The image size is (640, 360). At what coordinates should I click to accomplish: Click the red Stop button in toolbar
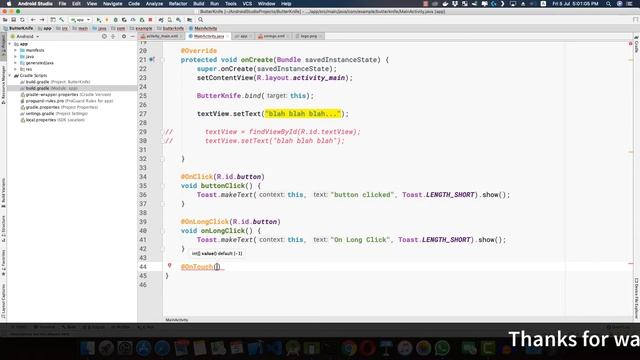pyautogui.click(x=150, y=20)
